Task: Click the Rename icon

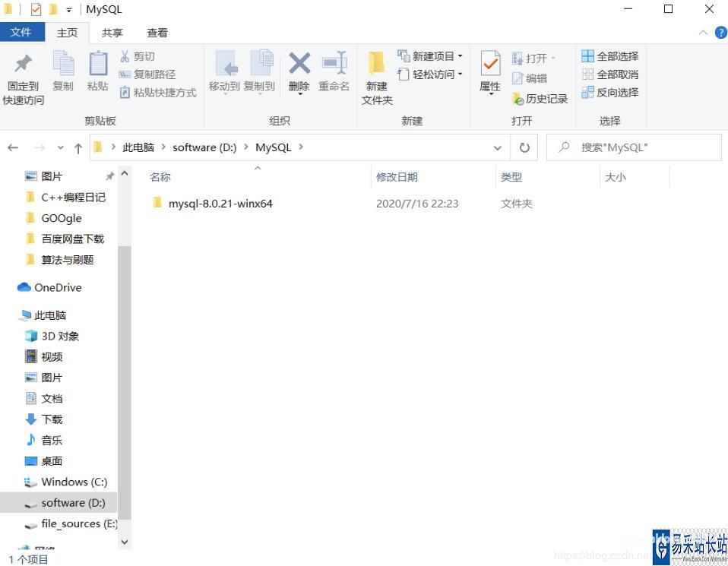Action: 334,63
